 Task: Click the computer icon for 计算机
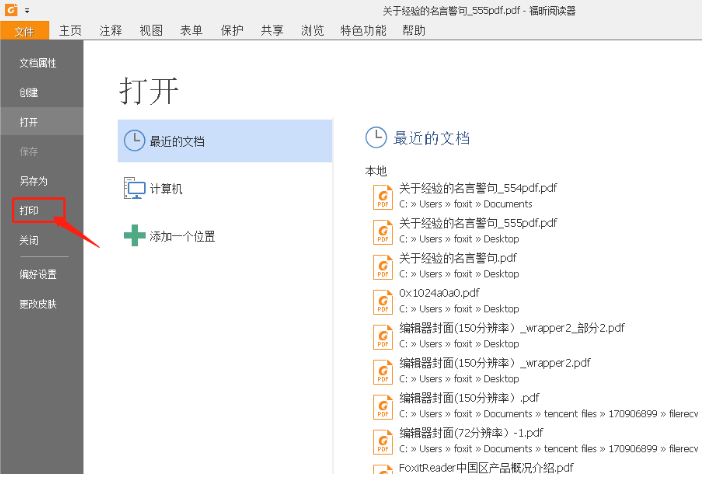pyautogui.click(x=134, y=188)
